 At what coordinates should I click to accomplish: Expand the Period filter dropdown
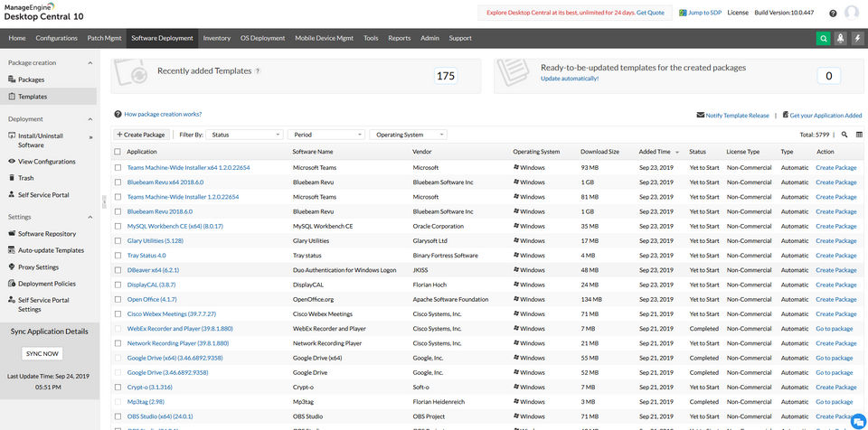pos(326,135)
